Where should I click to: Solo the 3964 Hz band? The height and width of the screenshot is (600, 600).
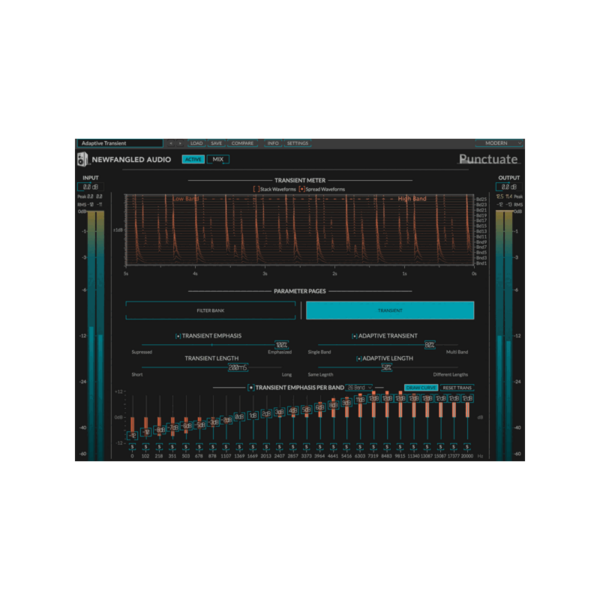(320, 447)
